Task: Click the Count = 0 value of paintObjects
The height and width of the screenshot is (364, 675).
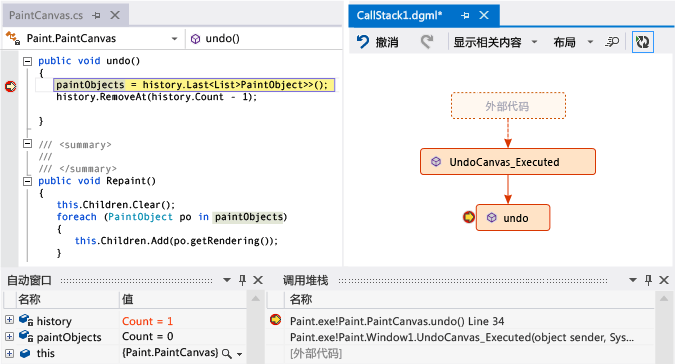Action: [x=147, y=336]
